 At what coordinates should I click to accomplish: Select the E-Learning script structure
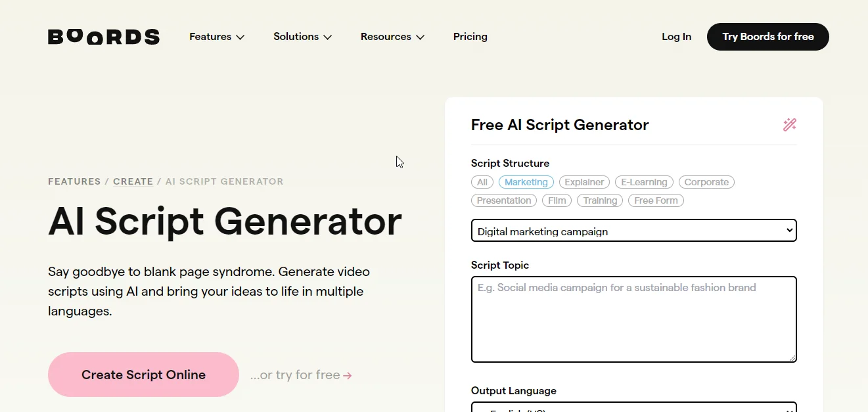tap(644, 182)
